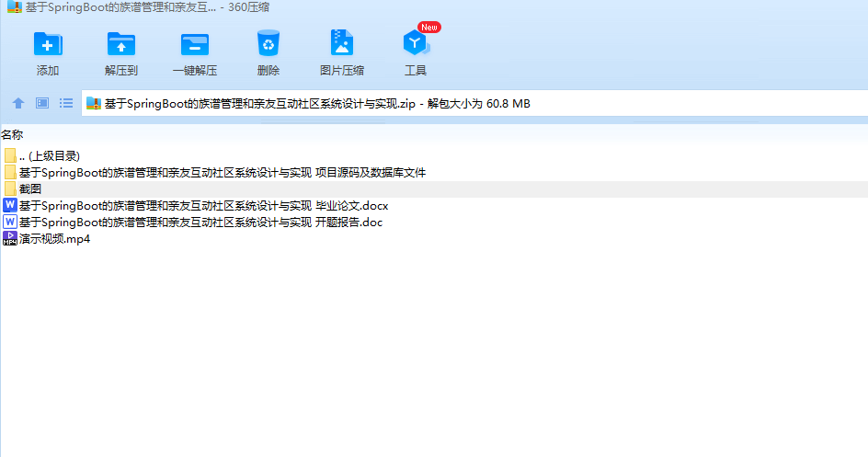Viewport: 868px width, 457px height.
Task: Switch to the list view icon
Action: 66,103
